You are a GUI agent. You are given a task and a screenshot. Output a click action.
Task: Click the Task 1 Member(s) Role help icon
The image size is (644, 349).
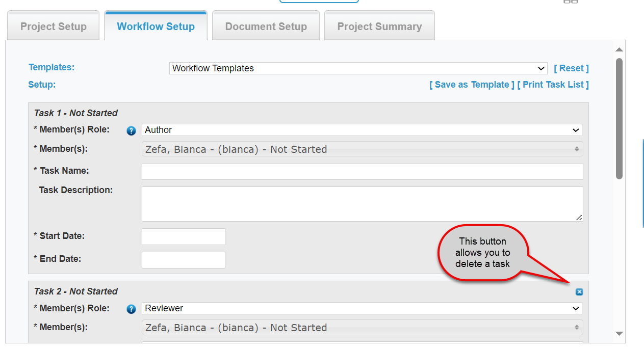click(131, 130)
